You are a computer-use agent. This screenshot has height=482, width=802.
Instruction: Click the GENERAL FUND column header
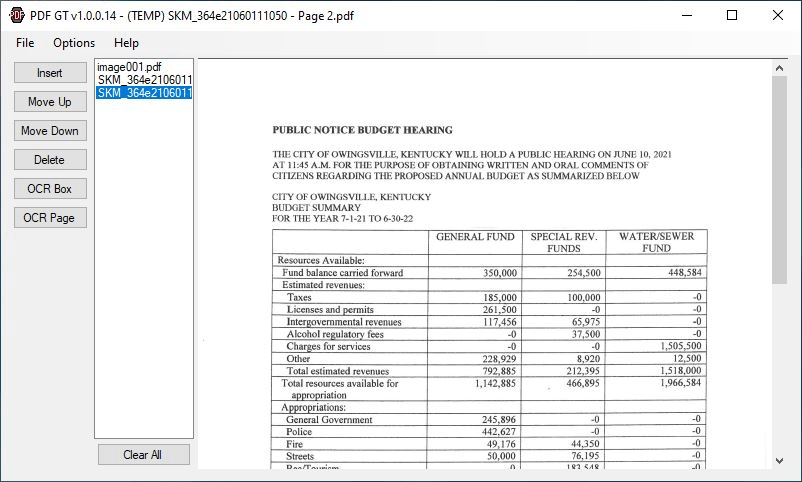point(475,236)
